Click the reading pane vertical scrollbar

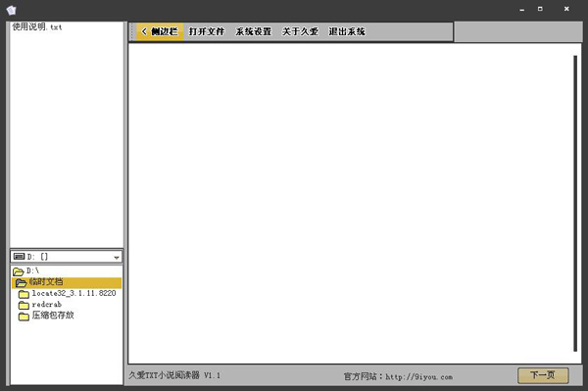[575, 204]
